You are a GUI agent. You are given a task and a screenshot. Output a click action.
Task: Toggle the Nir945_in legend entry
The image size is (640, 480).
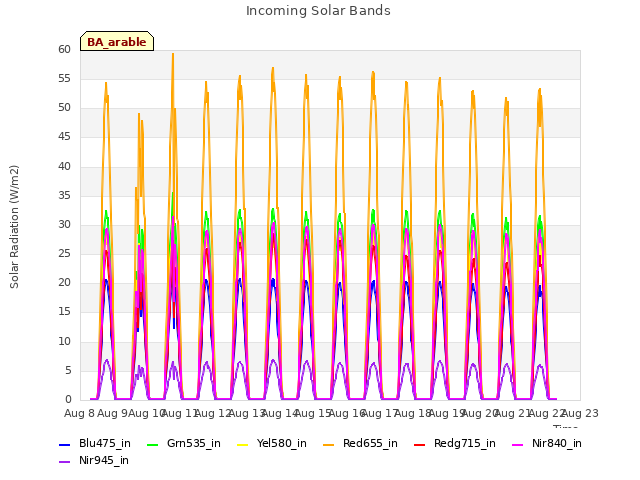tap(94, 461)
